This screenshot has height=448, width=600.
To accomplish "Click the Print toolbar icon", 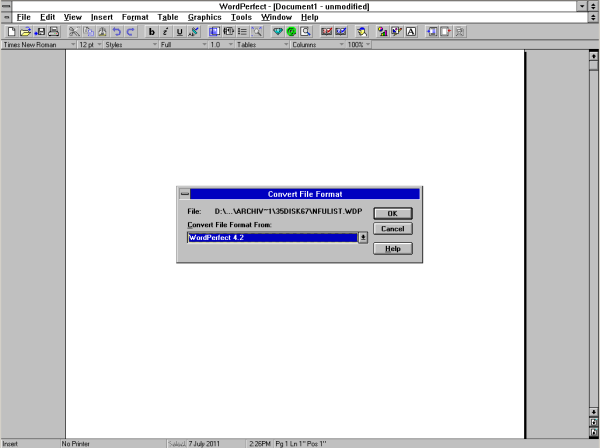I will point(54,32).
